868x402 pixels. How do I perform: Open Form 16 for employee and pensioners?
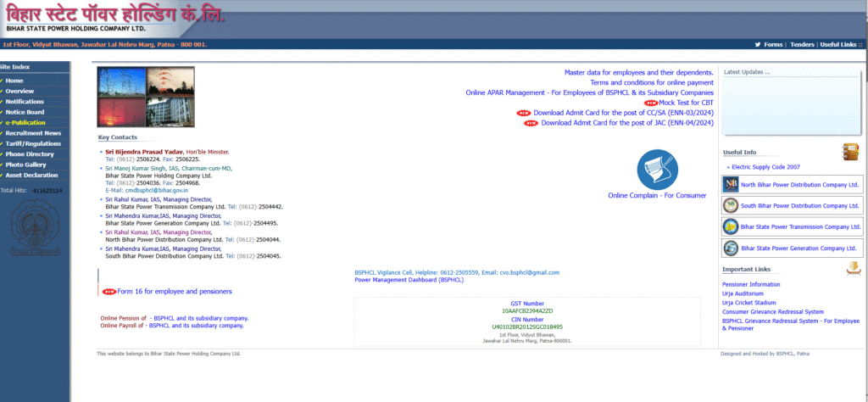[175, 292]
